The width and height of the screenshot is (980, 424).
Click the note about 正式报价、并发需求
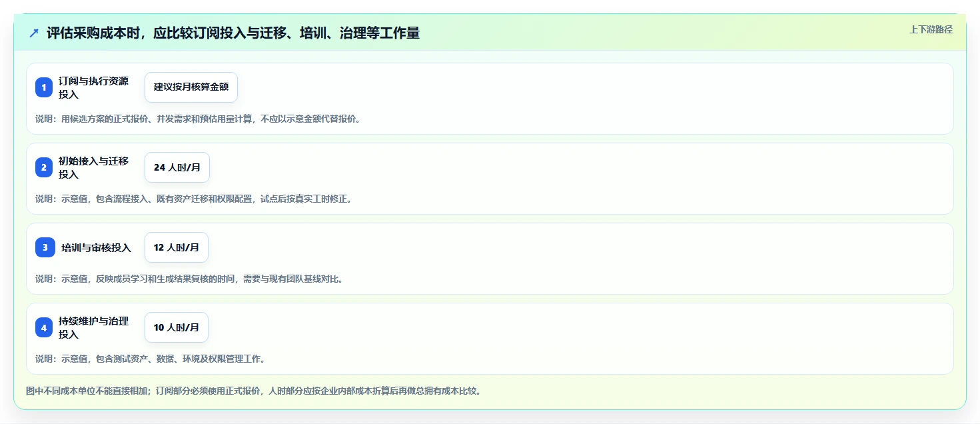pyautogui.click(x=198, y=119)
